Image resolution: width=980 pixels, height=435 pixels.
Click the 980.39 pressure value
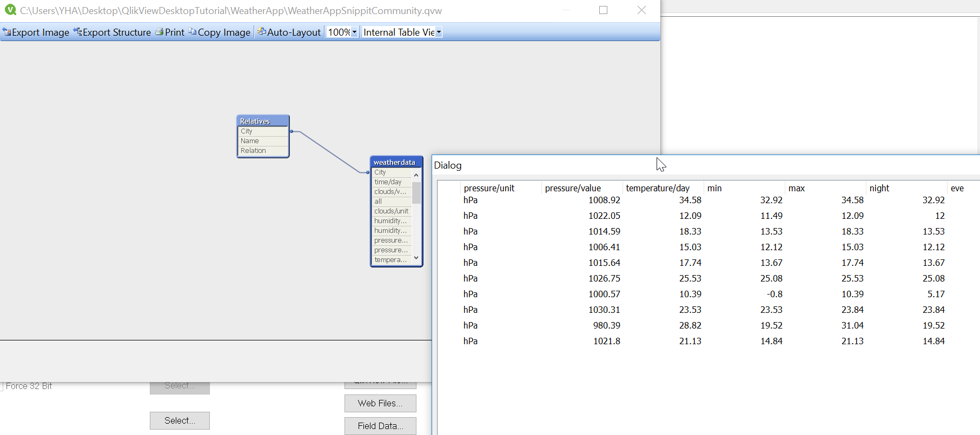pos(607,325)
